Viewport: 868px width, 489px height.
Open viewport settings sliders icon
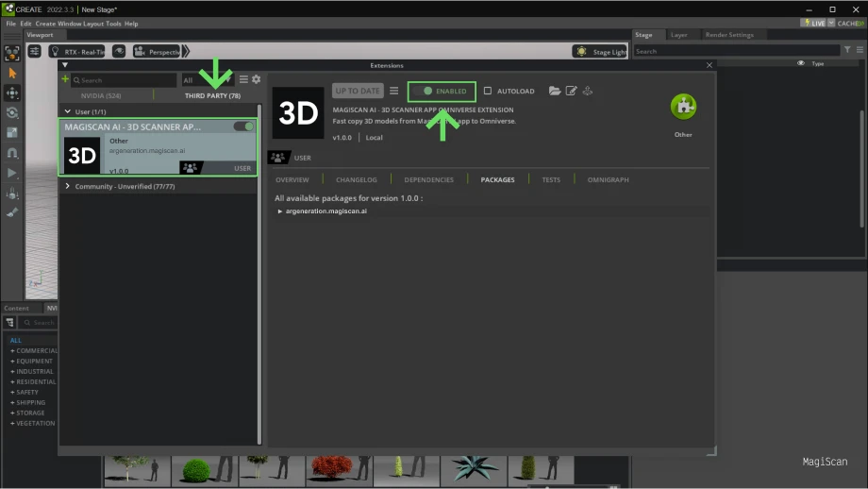point(34,52)
